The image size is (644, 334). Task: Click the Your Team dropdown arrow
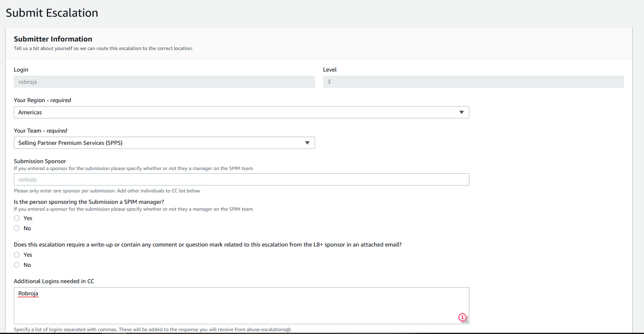coord(307,143)
